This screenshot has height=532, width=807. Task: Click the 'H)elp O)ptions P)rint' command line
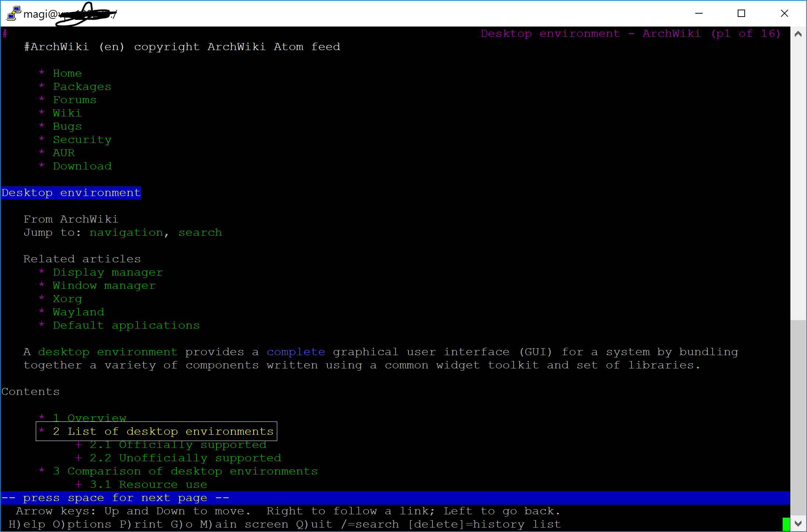(285, 524)
